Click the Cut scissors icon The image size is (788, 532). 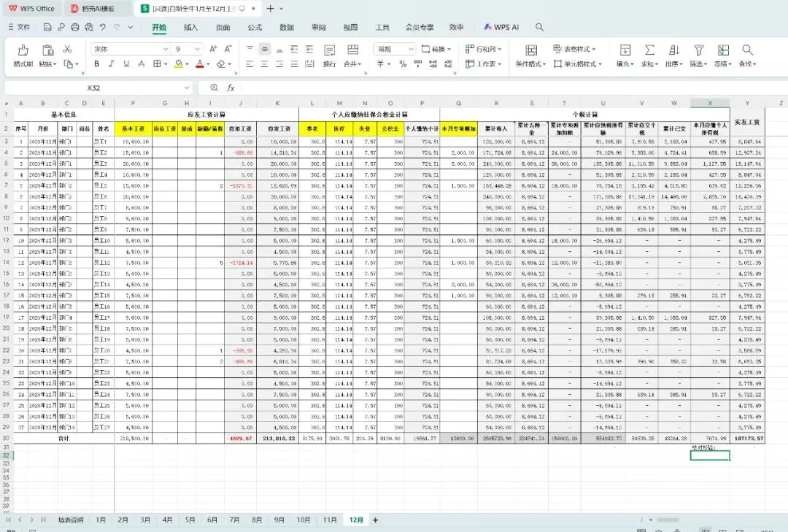coord(67,49)
